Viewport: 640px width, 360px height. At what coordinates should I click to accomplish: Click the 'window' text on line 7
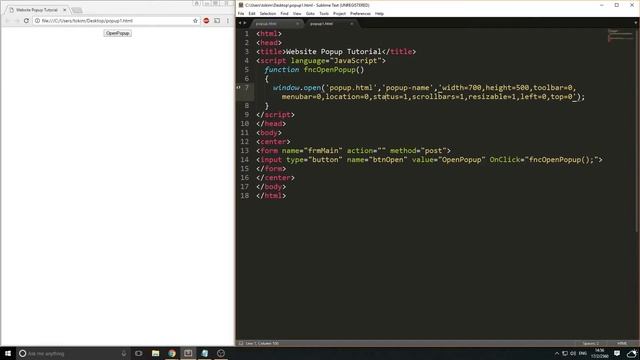point(286,88)
